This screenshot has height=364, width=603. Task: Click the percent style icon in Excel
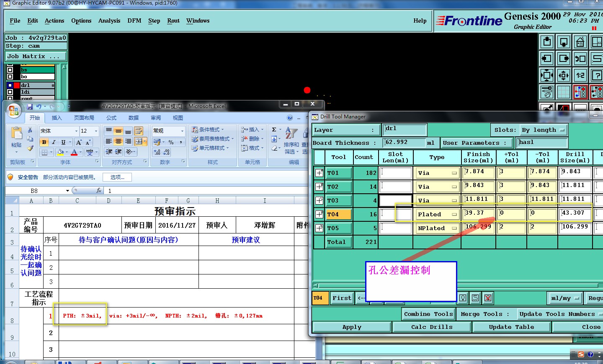click(171, 142)
